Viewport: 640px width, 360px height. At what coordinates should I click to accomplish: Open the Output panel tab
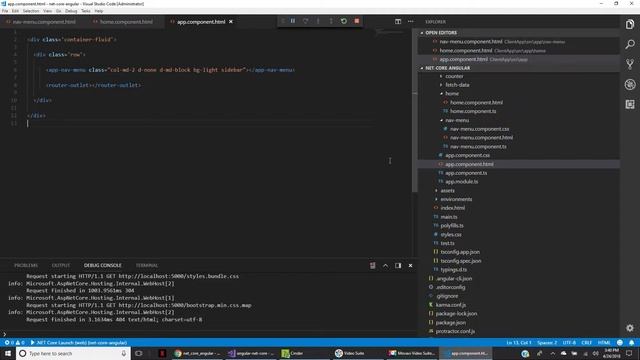[x=60, y=266]
